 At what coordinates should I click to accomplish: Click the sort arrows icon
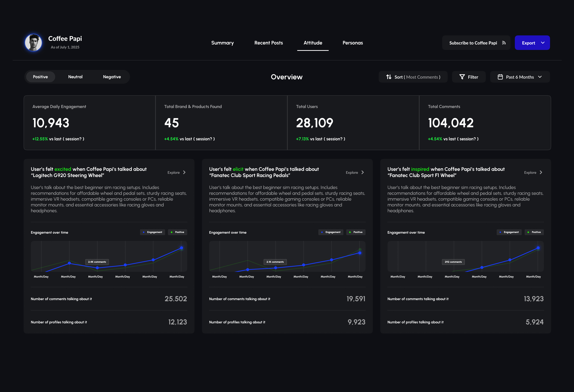[x=388, y=77]
